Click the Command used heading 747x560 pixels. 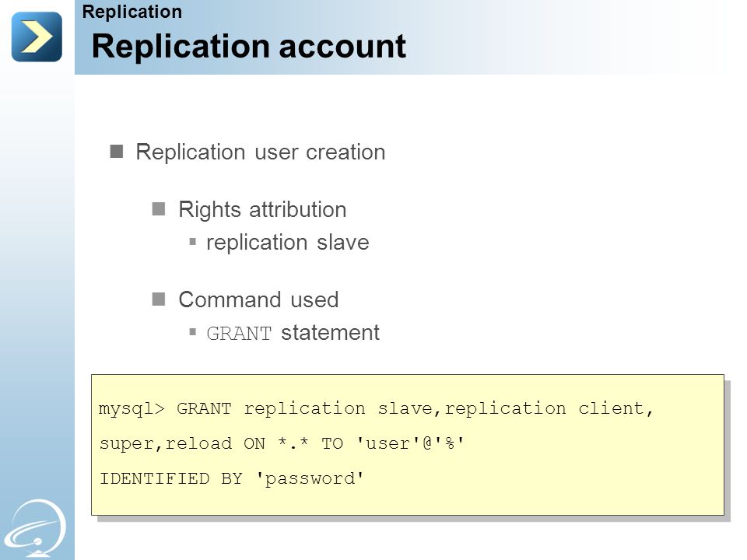point(258,300)
